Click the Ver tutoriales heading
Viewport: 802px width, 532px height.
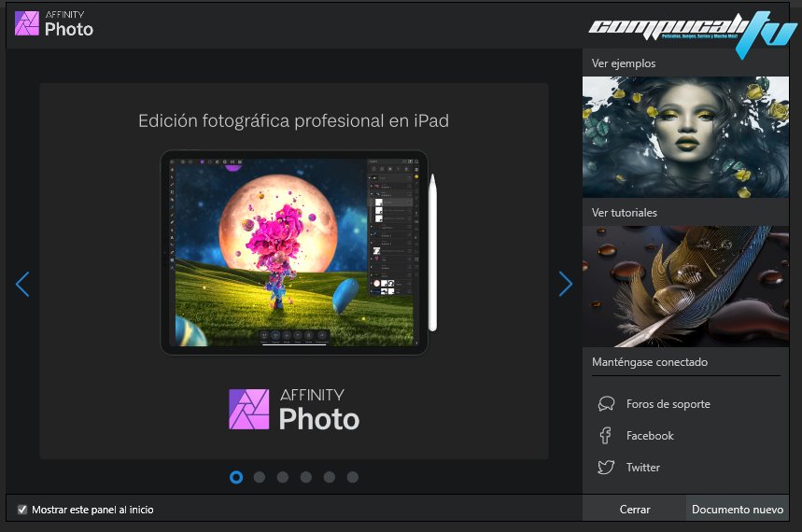[624, 212]
